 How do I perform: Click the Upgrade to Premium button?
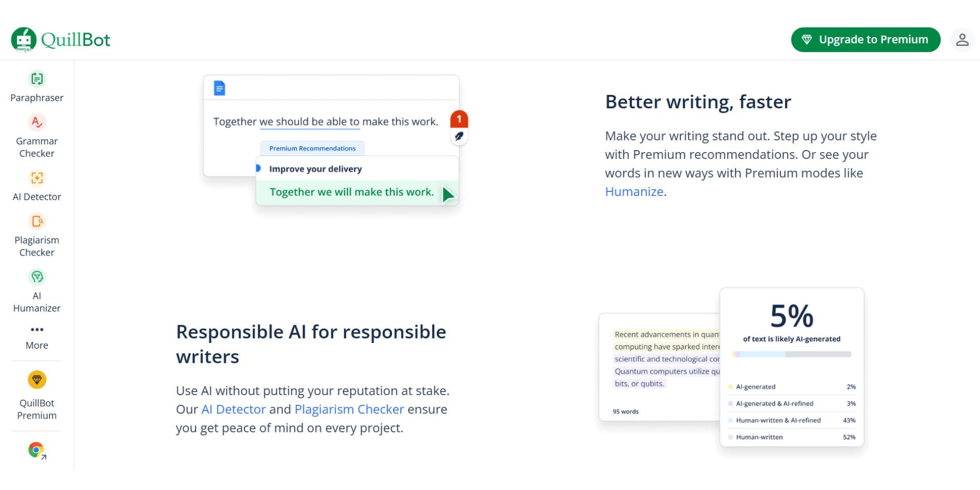pyautogui.click(x=865, y=40)
